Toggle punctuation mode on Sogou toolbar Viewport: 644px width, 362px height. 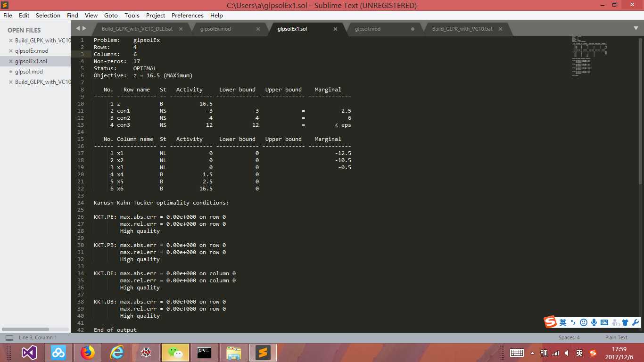pyautogui.click(x=573, y=322)
